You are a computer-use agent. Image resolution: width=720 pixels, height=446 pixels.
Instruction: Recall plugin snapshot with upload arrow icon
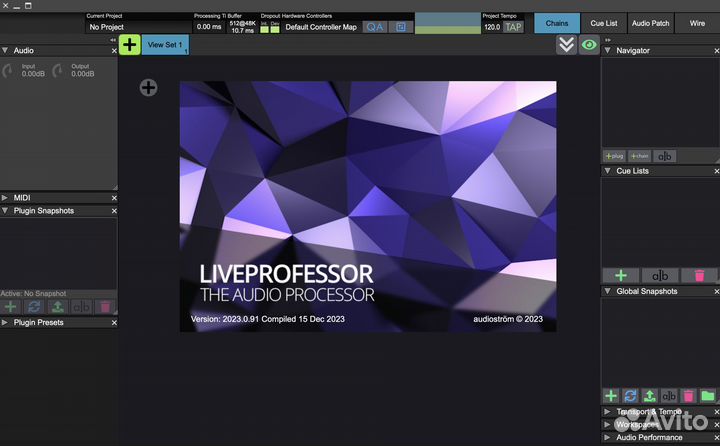click(57, 306)
